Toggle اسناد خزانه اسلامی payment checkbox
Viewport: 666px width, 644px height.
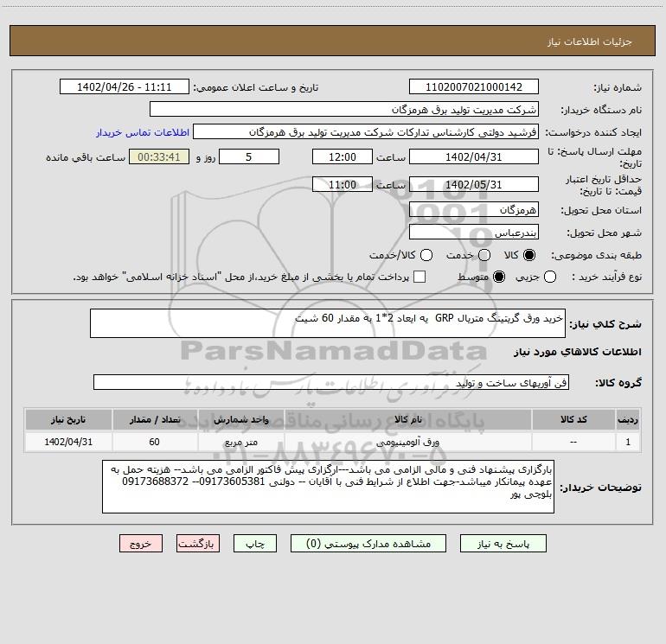419,277
